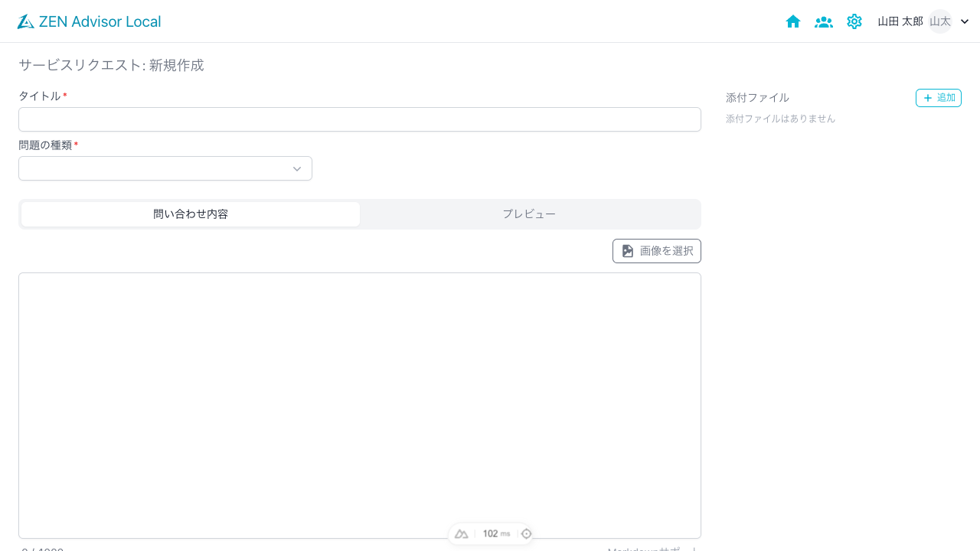Click the 追加 button for attachments

tap(938, 98)
